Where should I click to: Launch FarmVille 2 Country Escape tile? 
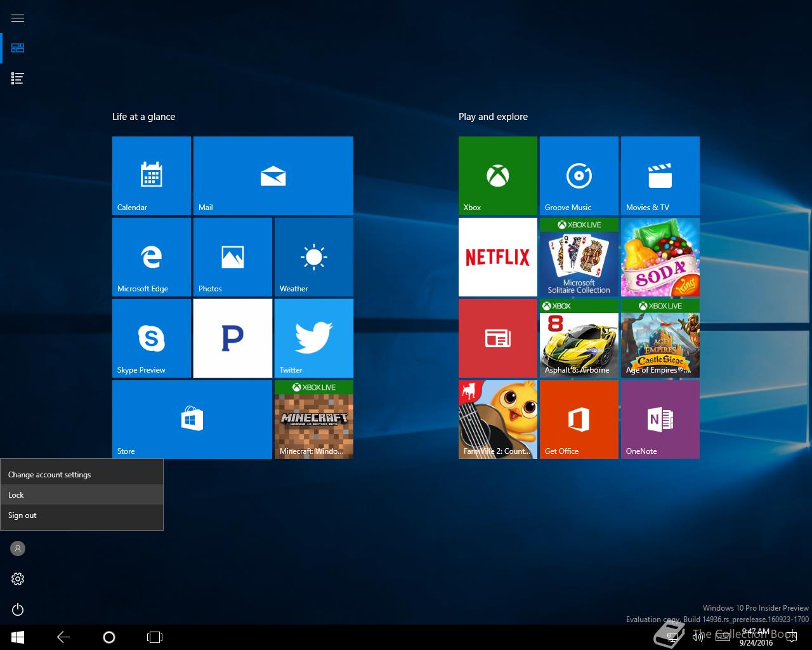[498, 420]
